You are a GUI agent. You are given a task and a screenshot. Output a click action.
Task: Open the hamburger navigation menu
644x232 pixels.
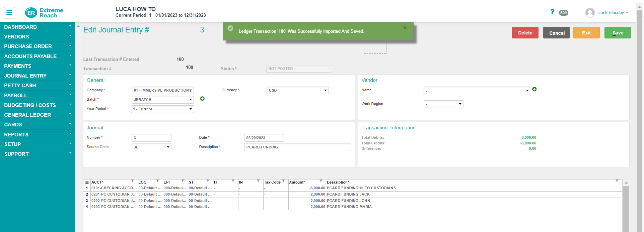9,13
